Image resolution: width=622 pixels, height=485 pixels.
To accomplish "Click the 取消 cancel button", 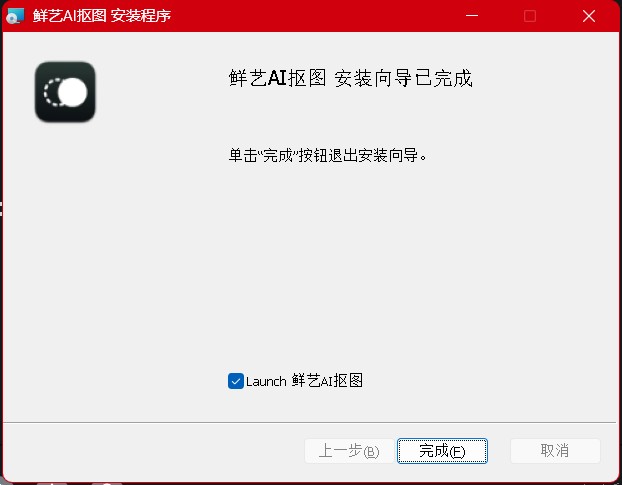I will tap(555, 451).
